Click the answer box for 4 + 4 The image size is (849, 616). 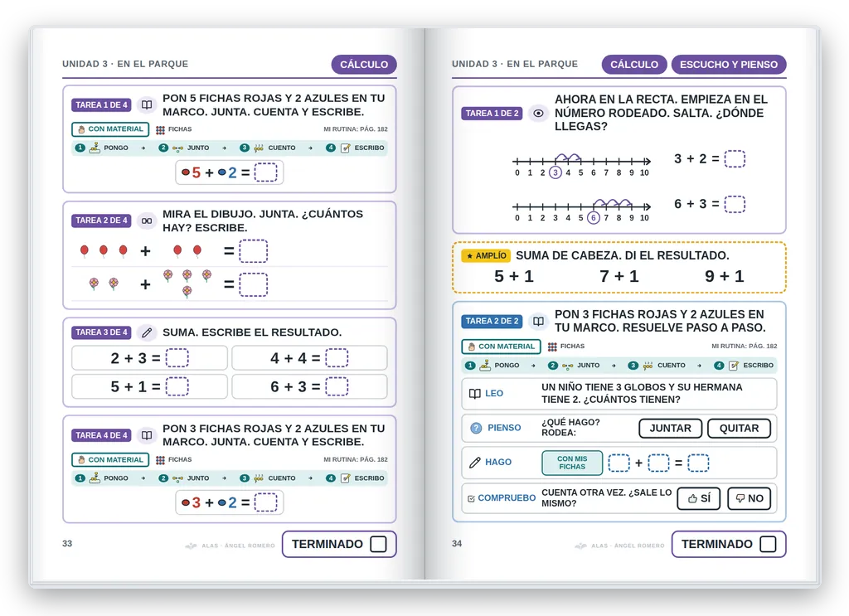pyautogui.click(x=337, y=358)
